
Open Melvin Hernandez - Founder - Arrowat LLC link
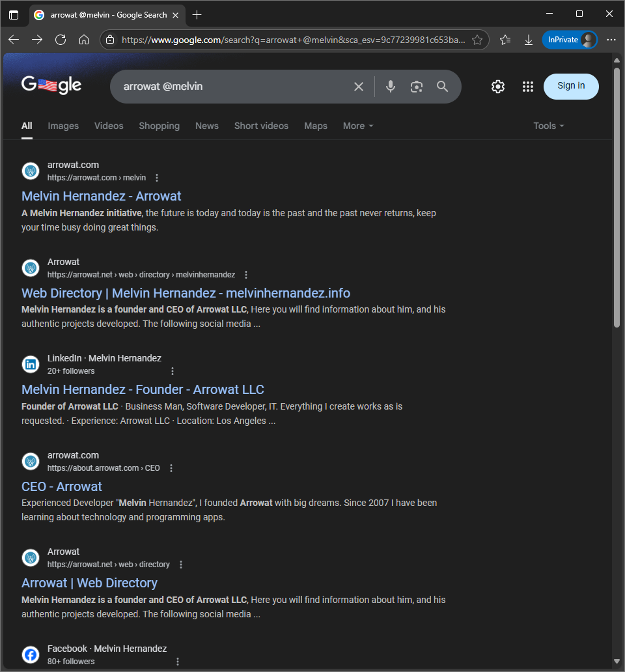tap(143, 389)
